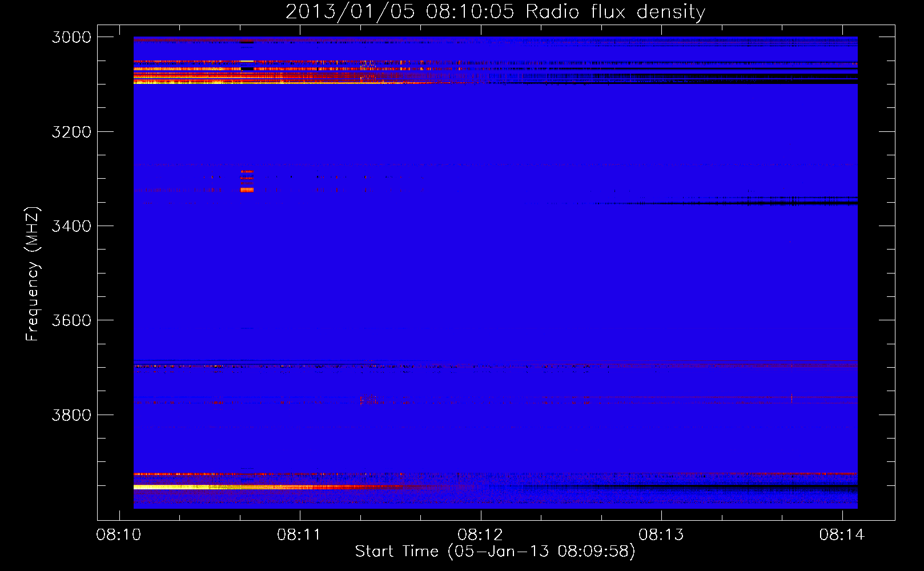Image resolution: width=924 pixels, height=571 pixels.
Task: Click the 08:14 time tick label
Action: (x=842, y=535)
